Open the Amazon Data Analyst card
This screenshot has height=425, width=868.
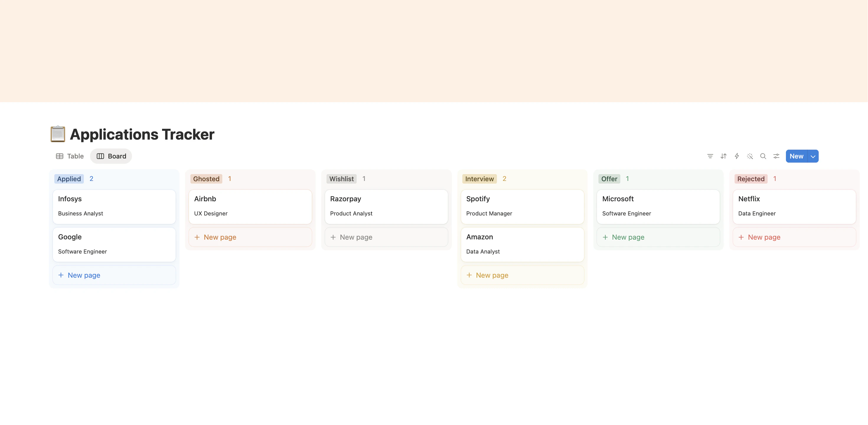pos(522,245)
